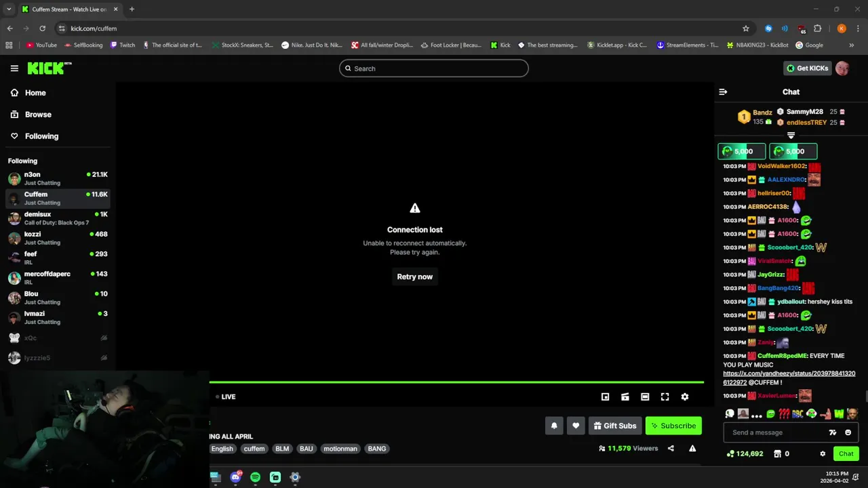The height and width of the screenshot is (488, 868).
Task: Click the green stream progress bar
Action: click(x=456, y=382)
